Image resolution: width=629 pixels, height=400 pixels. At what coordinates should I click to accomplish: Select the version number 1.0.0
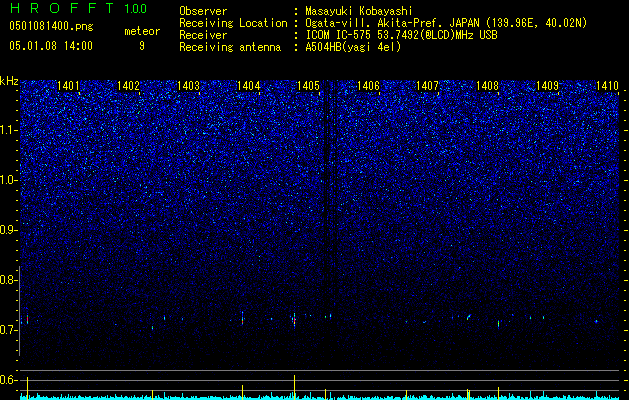click(136, 8)
